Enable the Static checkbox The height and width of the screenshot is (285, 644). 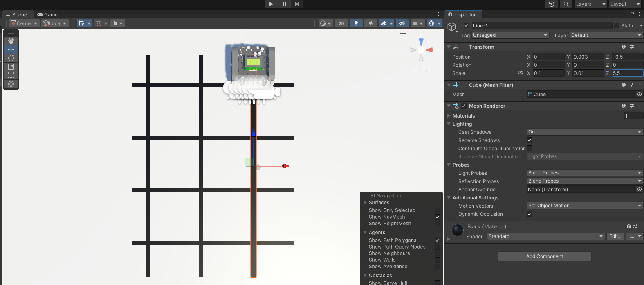[x=617, y=25]
